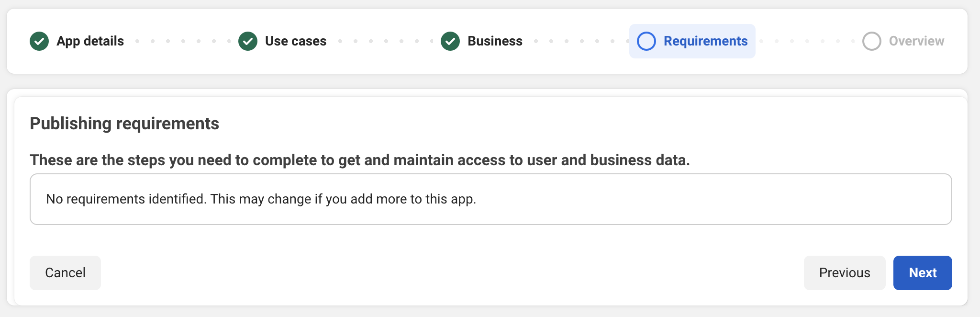Click the 'No requirements identified' message box
This screenshot has width=980, height=317.
pos(490,199)
